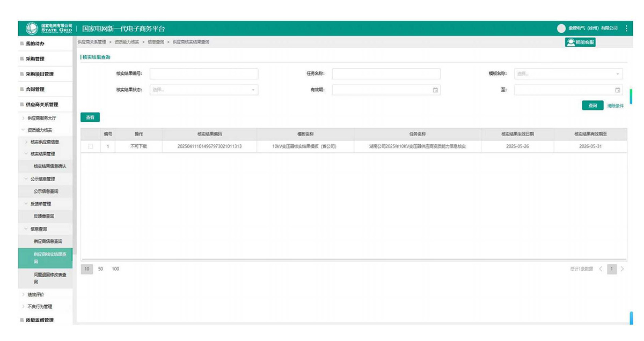This screenshot has height=341, width=644.
Task: Open 采购管理 in the left menu
Action: coord(35,59)
